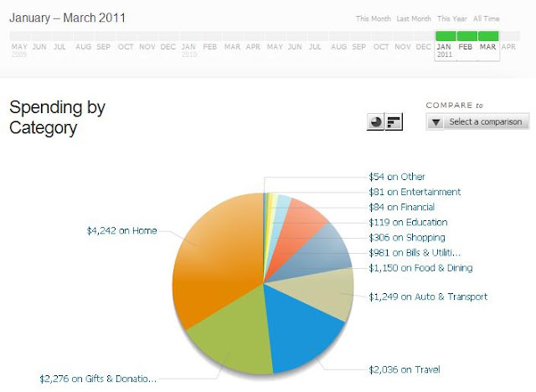This screenshot has height=392, width=536.
Task: Open $1,150 on Food & Dining label
Action: coord(420,268)
